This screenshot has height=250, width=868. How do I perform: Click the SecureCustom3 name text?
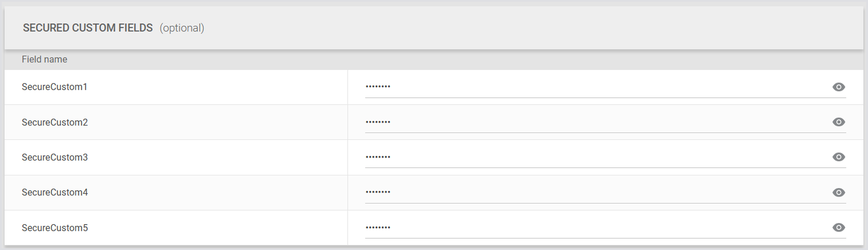click(54, 157)
